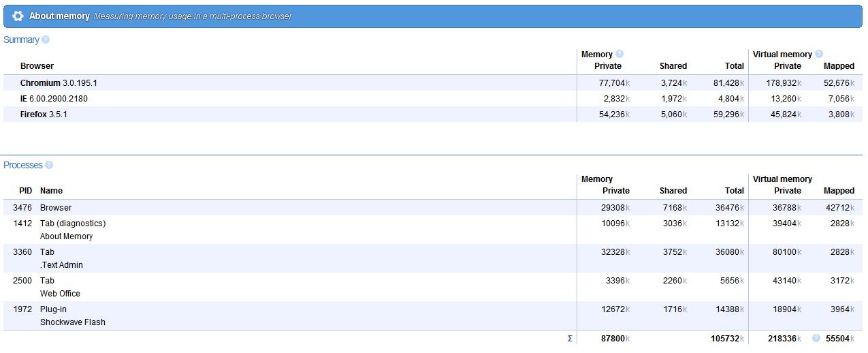Click the help icon next to Summary
The height and width of the screenshot is (353, 868).
pyautogui.click(x=46, y=40)
